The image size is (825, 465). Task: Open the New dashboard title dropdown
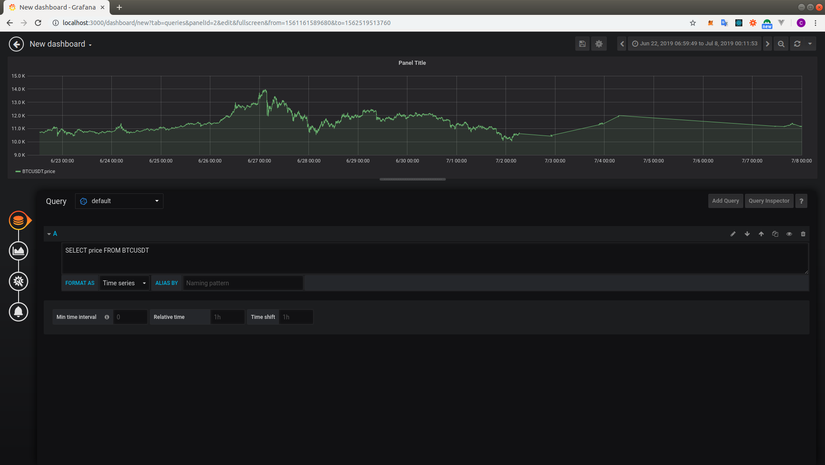click(61, 44)
